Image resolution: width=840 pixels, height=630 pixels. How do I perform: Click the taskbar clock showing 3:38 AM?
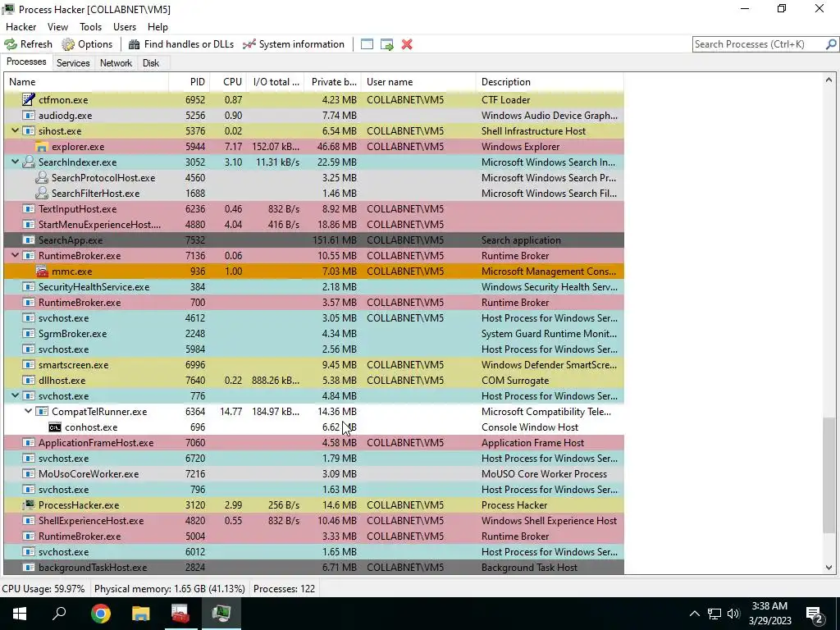pyautogui.click(x=769, y=614)
